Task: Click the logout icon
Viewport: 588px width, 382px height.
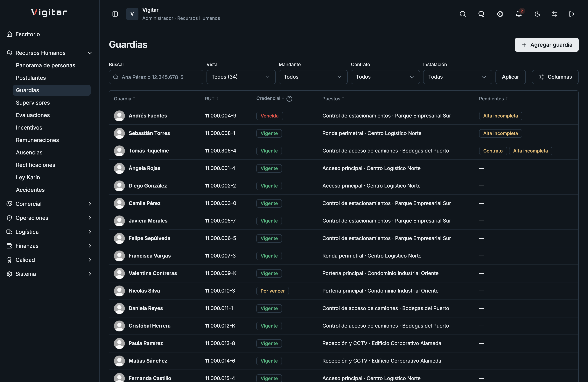Action: point(571,14)
